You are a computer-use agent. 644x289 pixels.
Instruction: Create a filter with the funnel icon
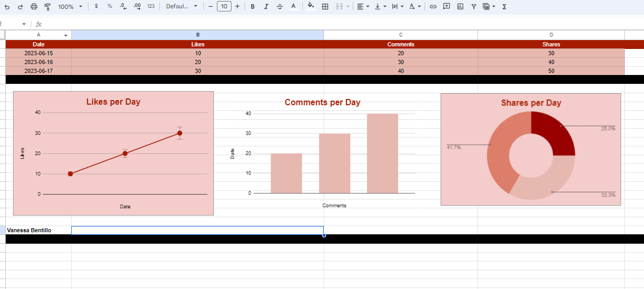[473, 7]
